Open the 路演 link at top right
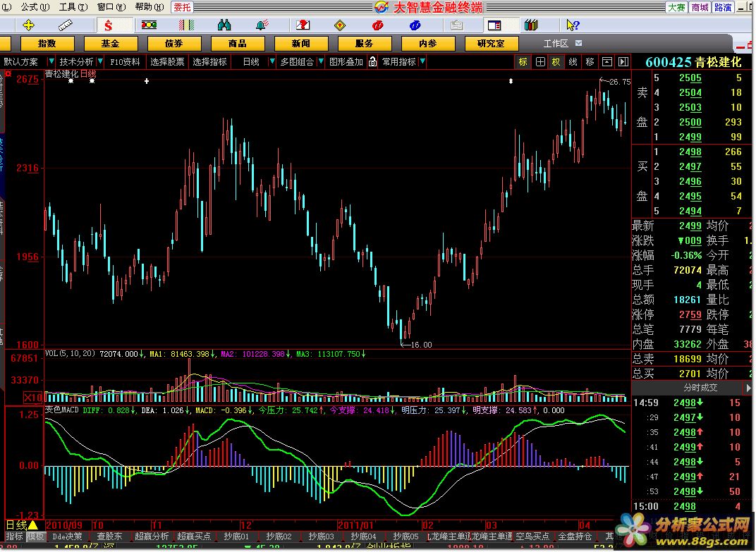This screenshot has width=756, height=552. 723,7
